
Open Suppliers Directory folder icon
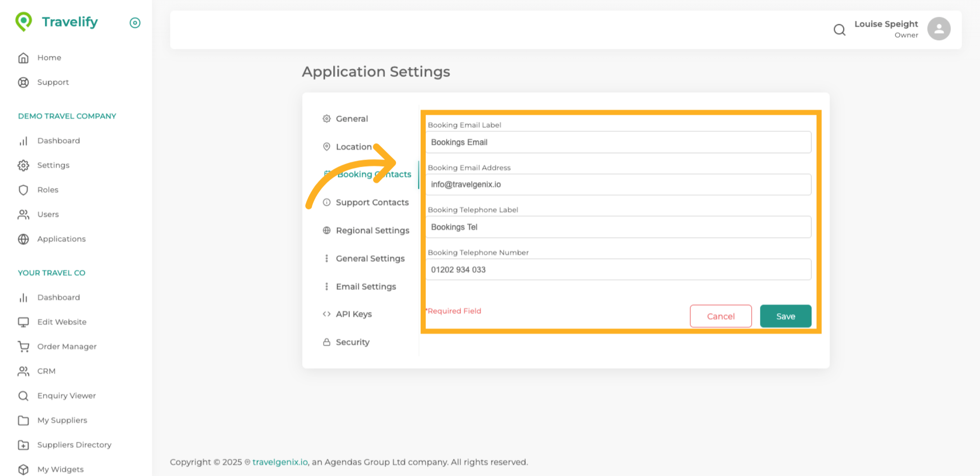[x=23, y=445]
